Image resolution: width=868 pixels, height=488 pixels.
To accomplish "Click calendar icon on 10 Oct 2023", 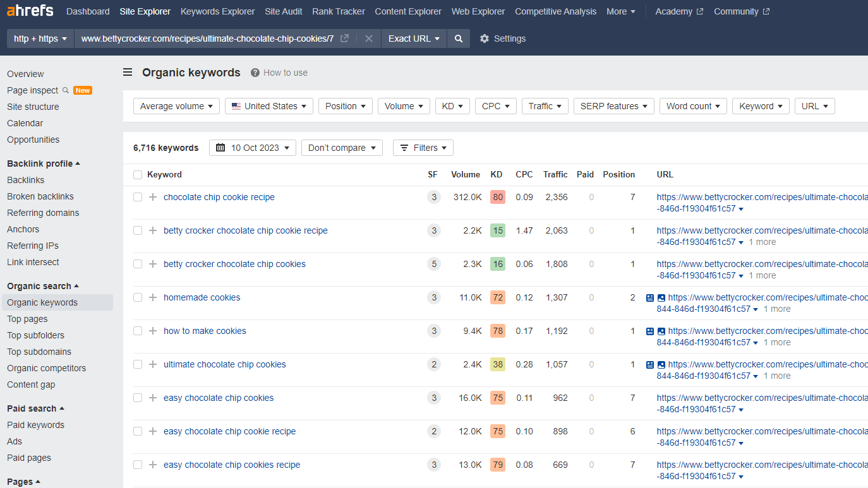I will coord(220,148).
